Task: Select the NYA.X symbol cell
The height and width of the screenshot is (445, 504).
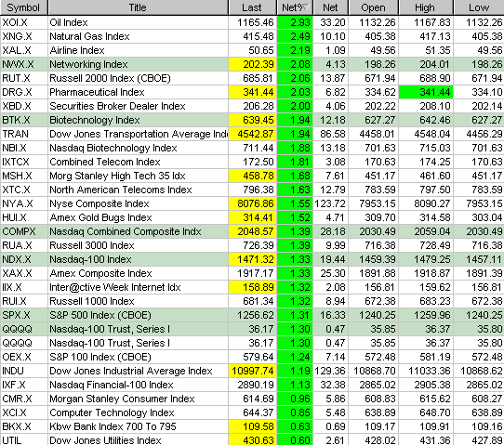Action: click(x=24, y=203)
